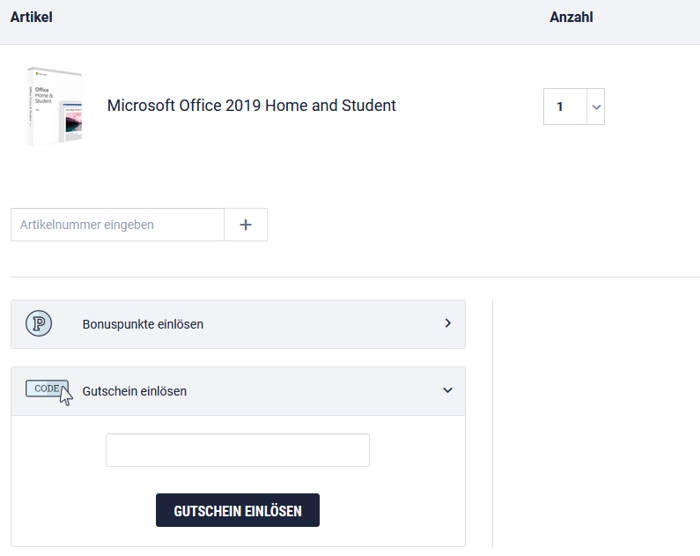
Task: Click the Gutschein einlösen header label
Action: (134, 391)
